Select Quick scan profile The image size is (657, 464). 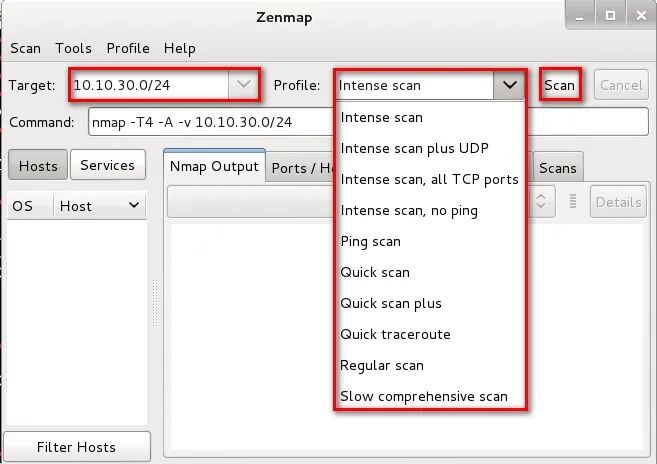point(430,272)
